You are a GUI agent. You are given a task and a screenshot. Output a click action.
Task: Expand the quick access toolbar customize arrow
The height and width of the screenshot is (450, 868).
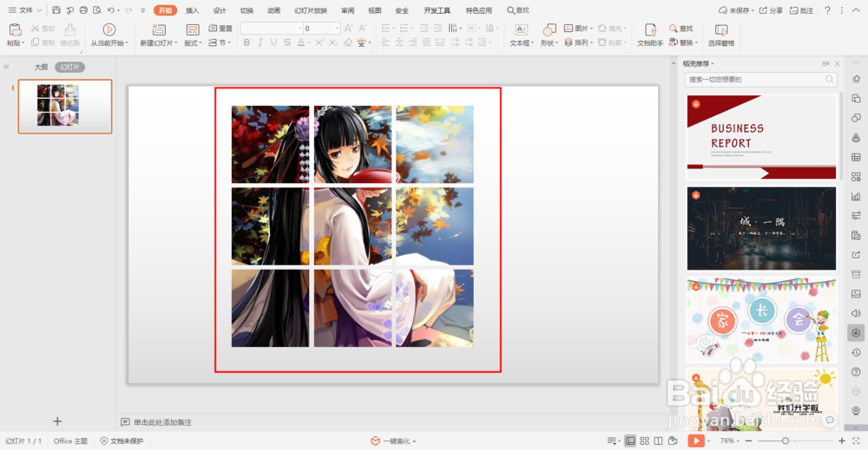click(x=143, y=10)
